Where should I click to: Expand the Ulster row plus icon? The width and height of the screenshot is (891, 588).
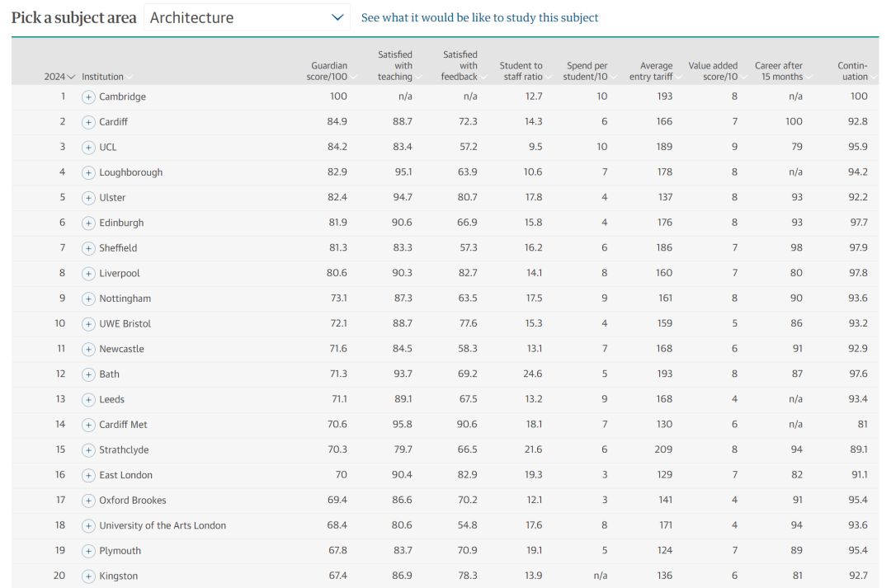(x=88, y=198)
